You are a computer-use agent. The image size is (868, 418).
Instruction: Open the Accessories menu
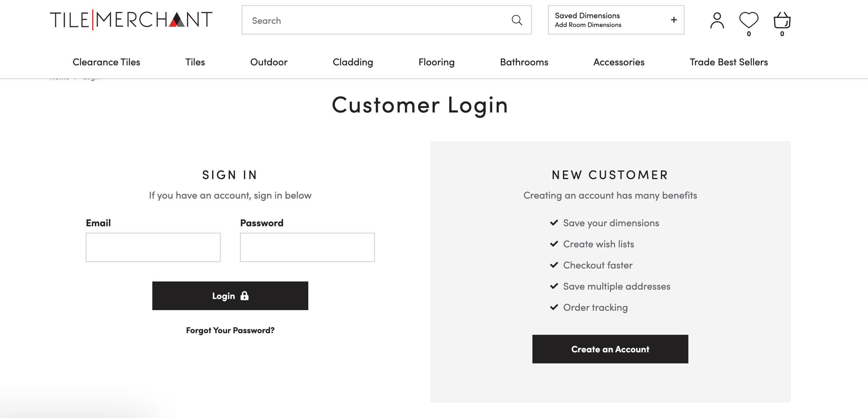click(x=619, y=62)
